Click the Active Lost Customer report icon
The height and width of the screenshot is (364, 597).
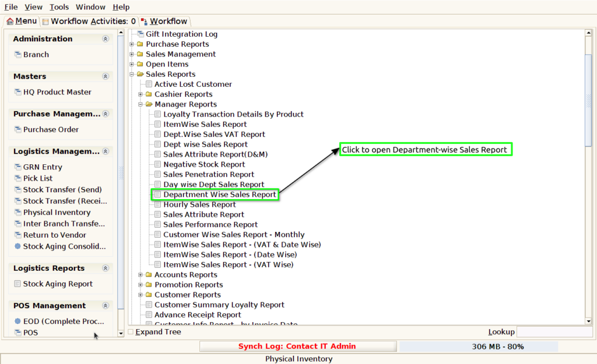click(x=149, y=84)
